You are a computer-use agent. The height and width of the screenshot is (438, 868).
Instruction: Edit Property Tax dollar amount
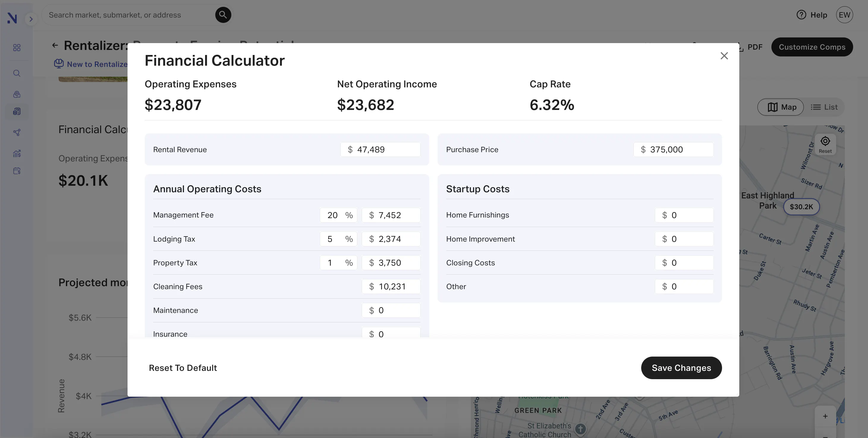[x=391, y=263]
